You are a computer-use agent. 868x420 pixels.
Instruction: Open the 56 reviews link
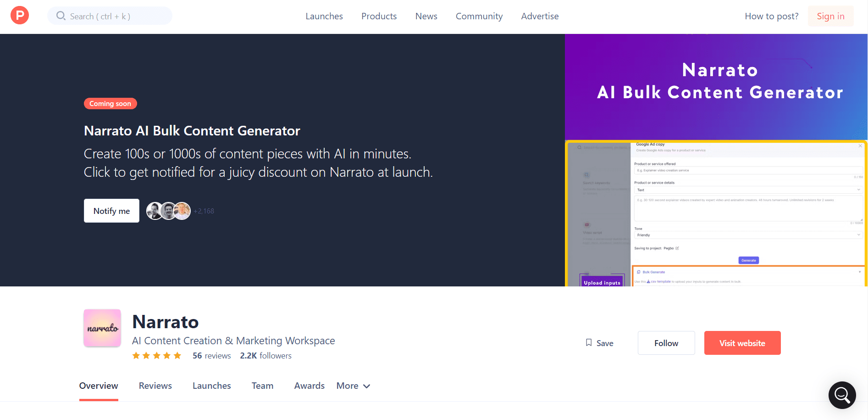click(x=212, y=356)
